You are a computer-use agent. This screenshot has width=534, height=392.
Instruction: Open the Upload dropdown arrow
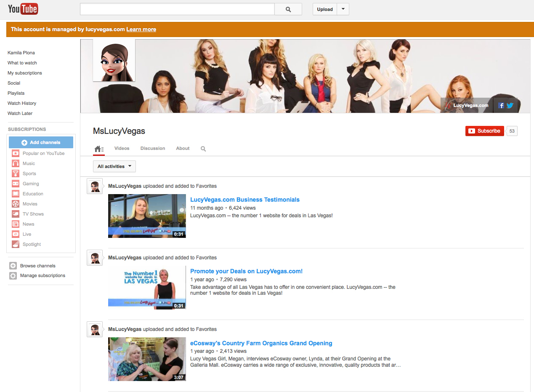[343, 9]
